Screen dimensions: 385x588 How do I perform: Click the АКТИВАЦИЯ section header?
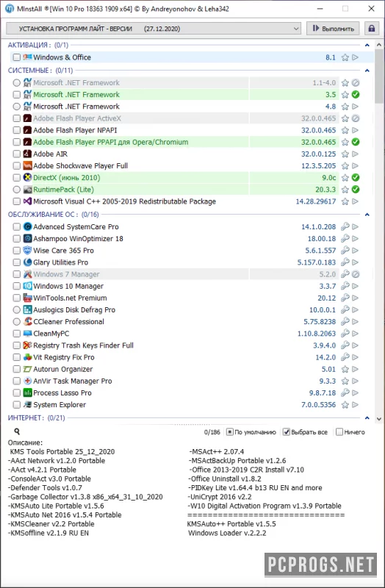pos(38,45)
